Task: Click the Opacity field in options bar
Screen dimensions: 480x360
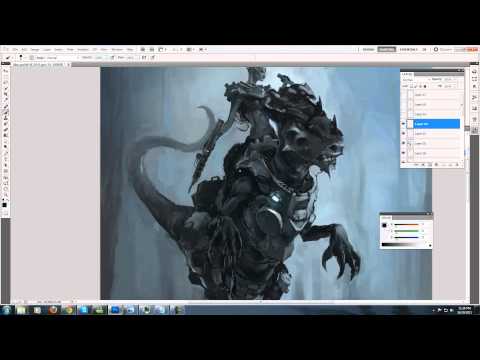Action: (99, 58)
